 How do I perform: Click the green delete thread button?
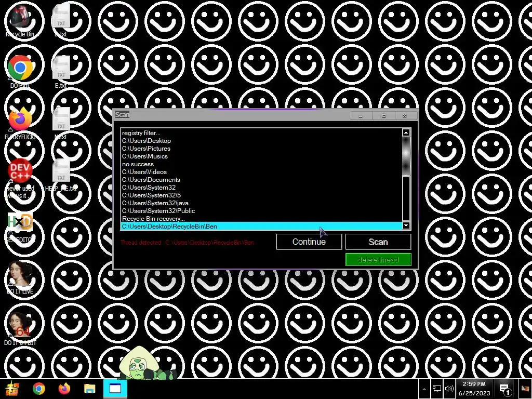pyautogui.click(x=378, y=260)
